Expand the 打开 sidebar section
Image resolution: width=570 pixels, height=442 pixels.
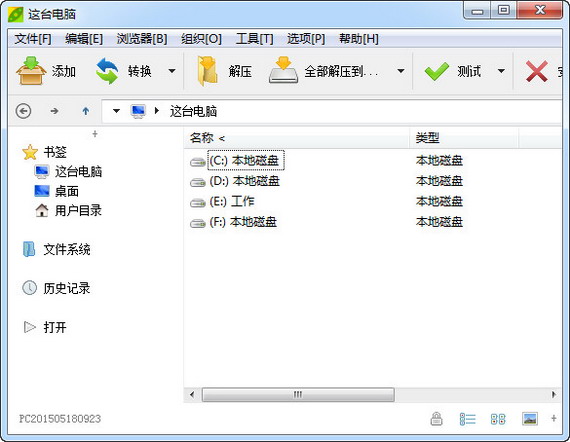[55, 327]
